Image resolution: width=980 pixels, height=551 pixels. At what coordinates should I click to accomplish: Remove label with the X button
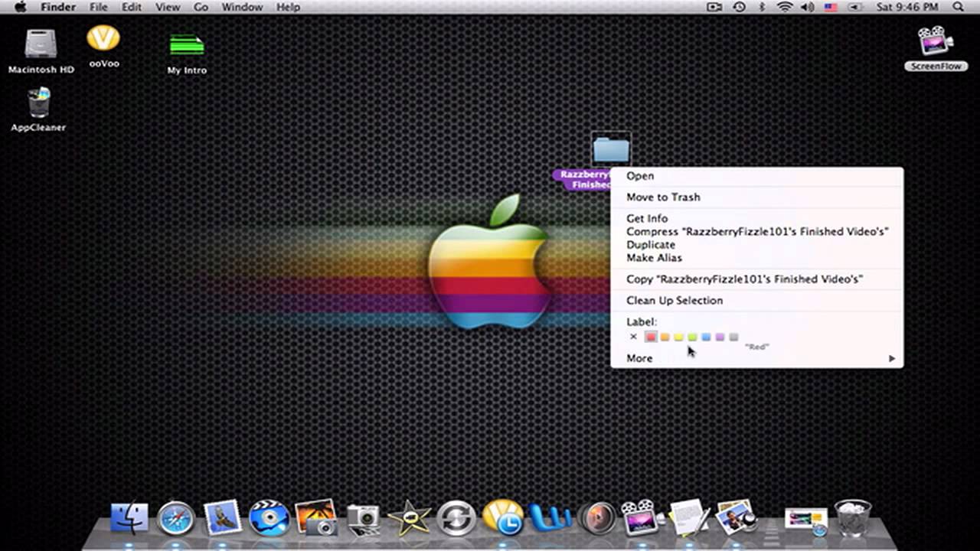tap(633, 337)
